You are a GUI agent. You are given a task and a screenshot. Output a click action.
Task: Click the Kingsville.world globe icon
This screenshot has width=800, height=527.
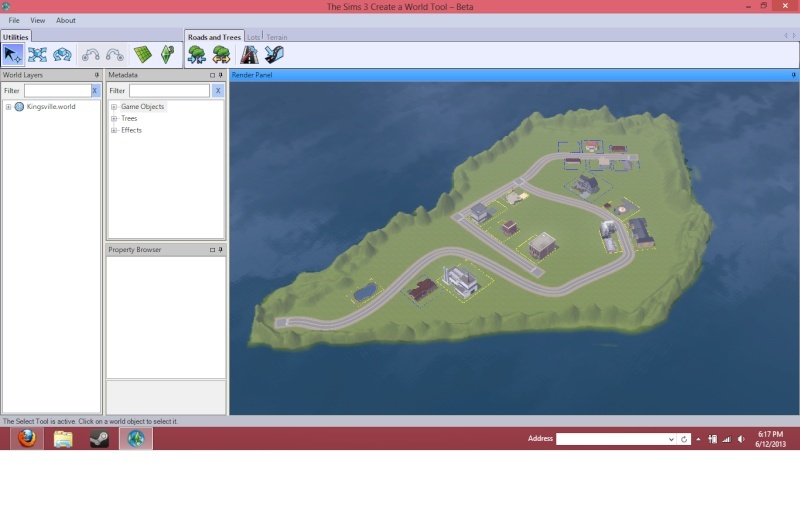(19, 107)
